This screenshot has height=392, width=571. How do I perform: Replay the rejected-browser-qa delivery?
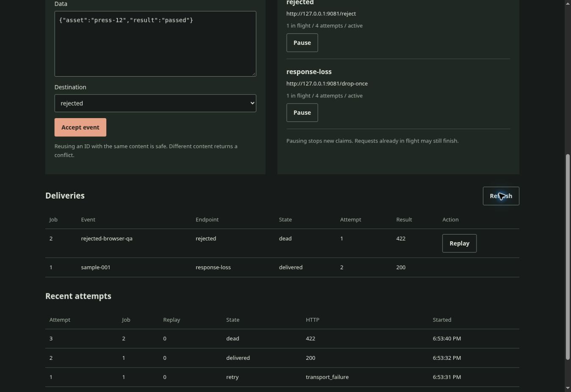[459, 243]
